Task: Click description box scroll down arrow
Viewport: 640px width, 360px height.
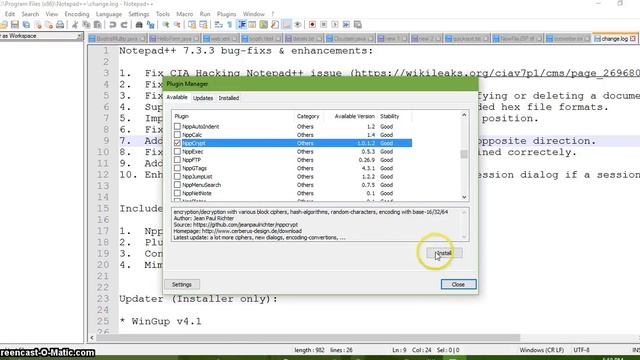Action: (x=464, y=237)
